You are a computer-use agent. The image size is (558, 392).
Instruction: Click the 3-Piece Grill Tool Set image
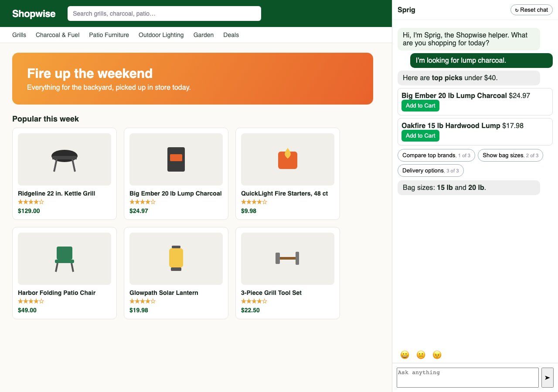pyautogui.click(x=288, y=259)
